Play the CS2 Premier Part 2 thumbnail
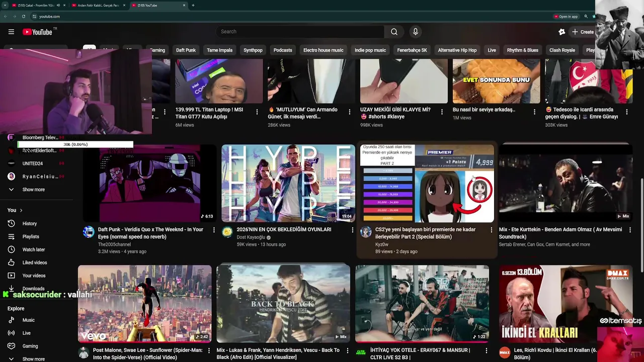Image resolution: width=644 pixels, height=362 pixels. [427, 183]
